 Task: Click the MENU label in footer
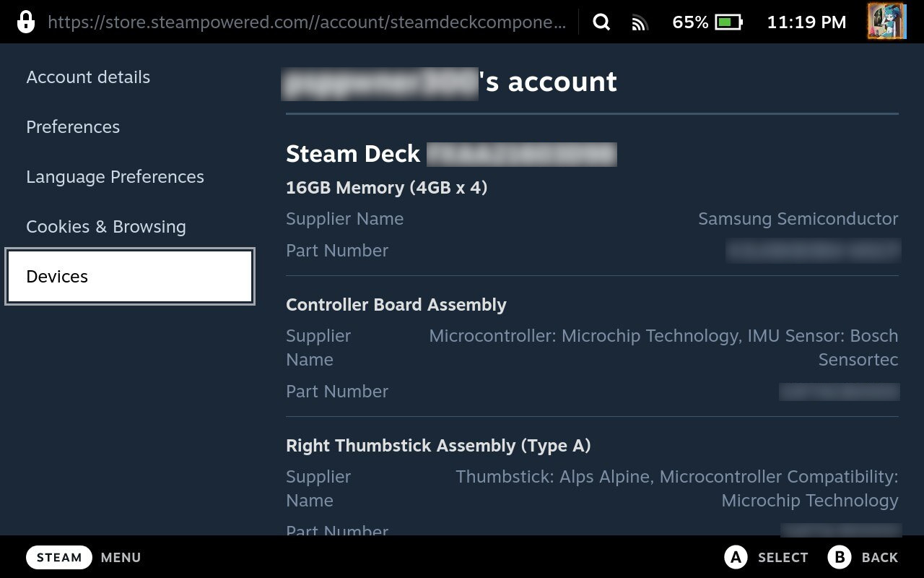point(121,558)
